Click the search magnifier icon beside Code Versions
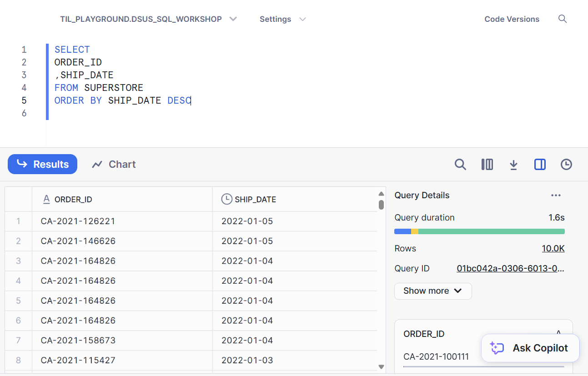This screenshot has width=588, height=376. coord(563,19)
